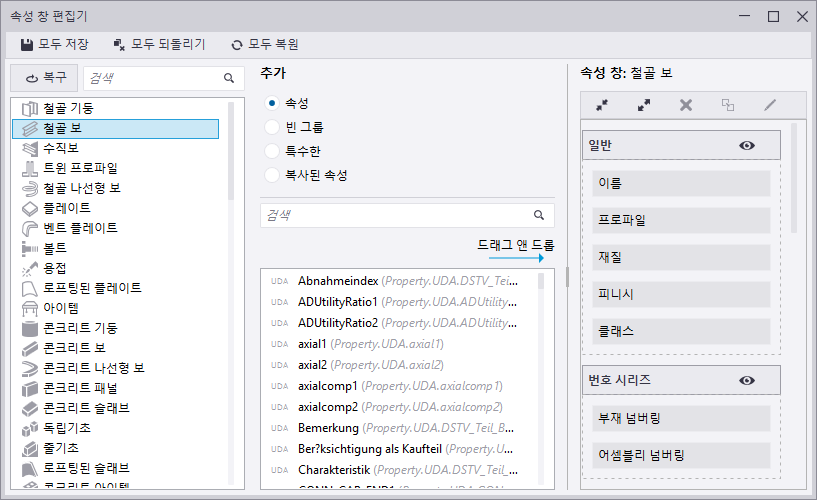Select the 독립기초 icon in the list

[30, 428]
